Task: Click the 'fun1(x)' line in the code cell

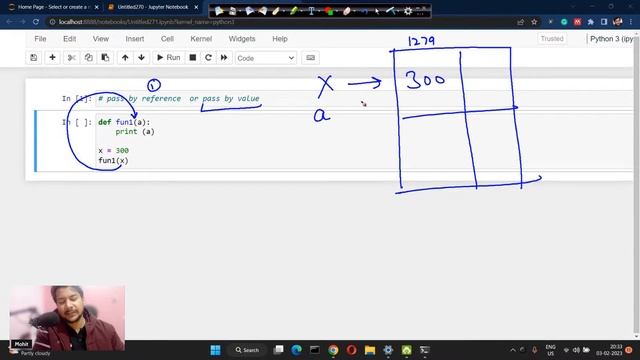Action: click(113, 160)
